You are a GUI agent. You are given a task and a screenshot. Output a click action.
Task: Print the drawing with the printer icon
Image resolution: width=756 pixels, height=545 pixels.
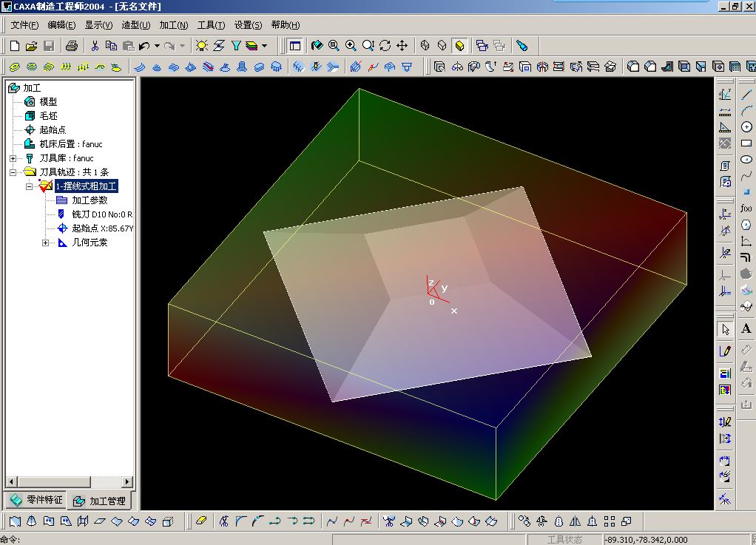pos(71,46)
